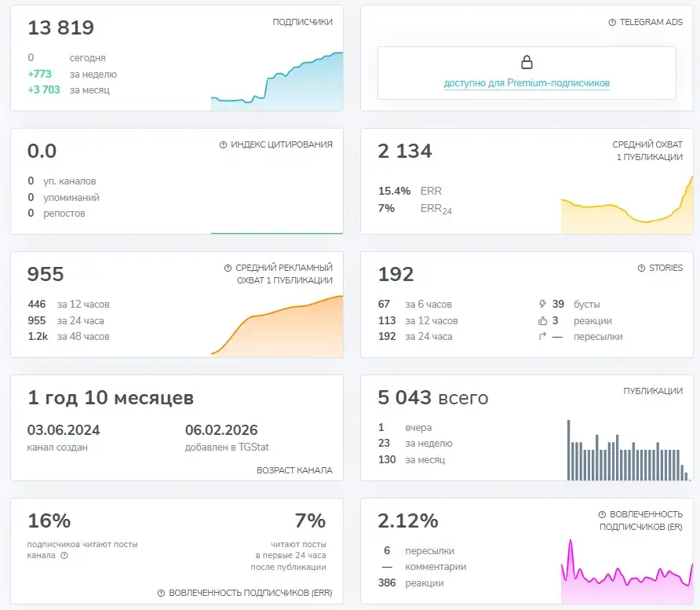Click the '113' stories views for 12 hours
700x610 pixels.
point(387,320)
